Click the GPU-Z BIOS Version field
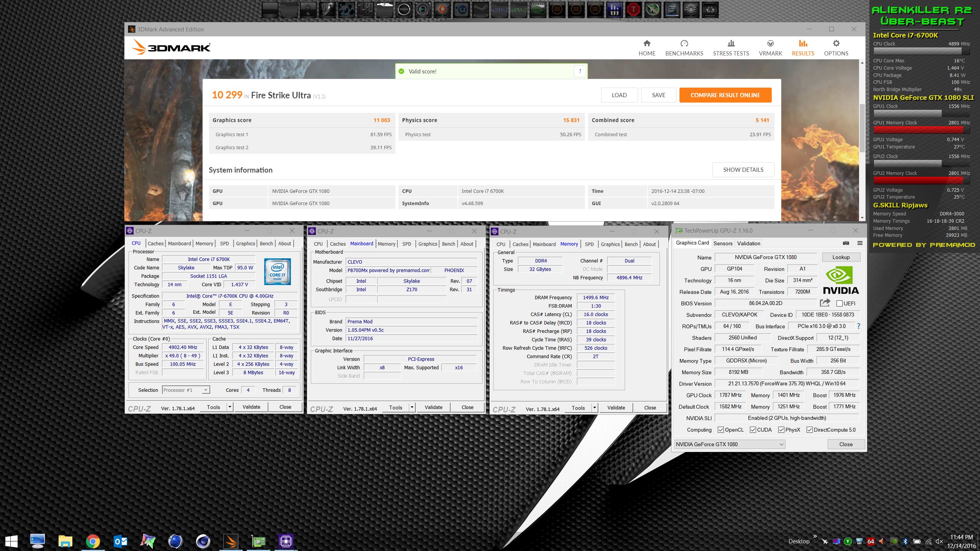The width and height of the screenshot is (980, 551). click(766, 303)
